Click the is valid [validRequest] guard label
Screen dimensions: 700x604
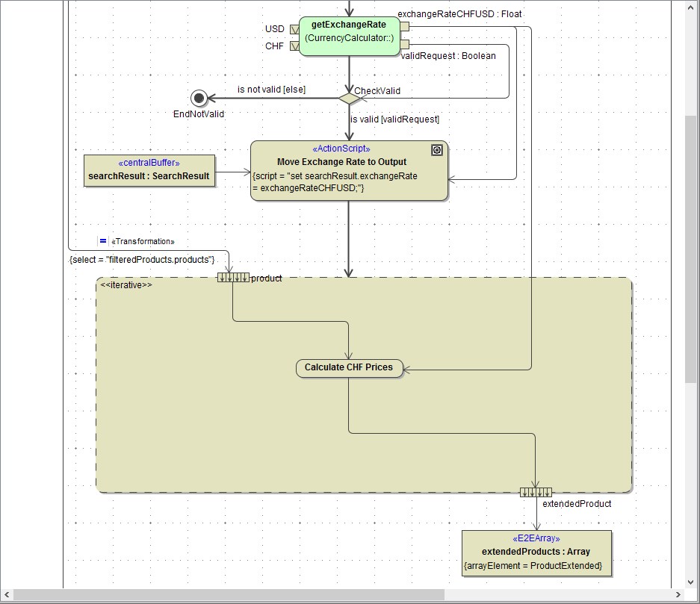click(x=396, y=119)
